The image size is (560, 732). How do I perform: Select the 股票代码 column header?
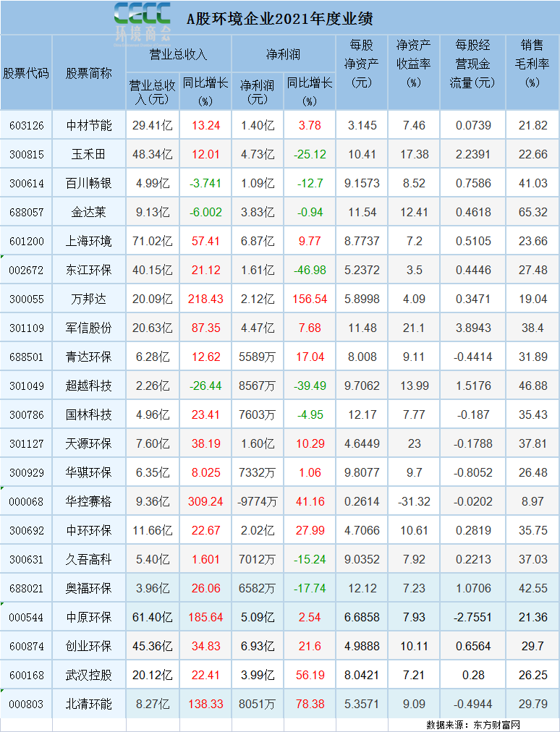click(27, 73)
